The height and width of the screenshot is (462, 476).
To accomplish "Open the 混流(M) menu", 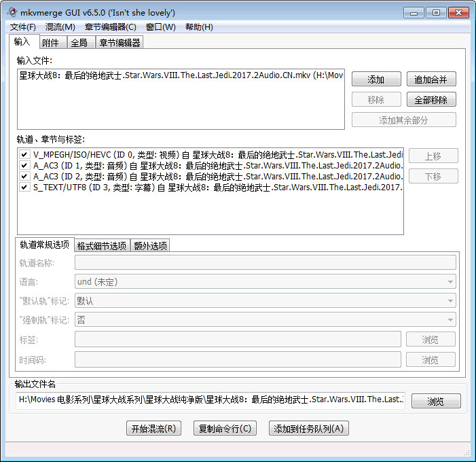I will [x=60, y=27].
